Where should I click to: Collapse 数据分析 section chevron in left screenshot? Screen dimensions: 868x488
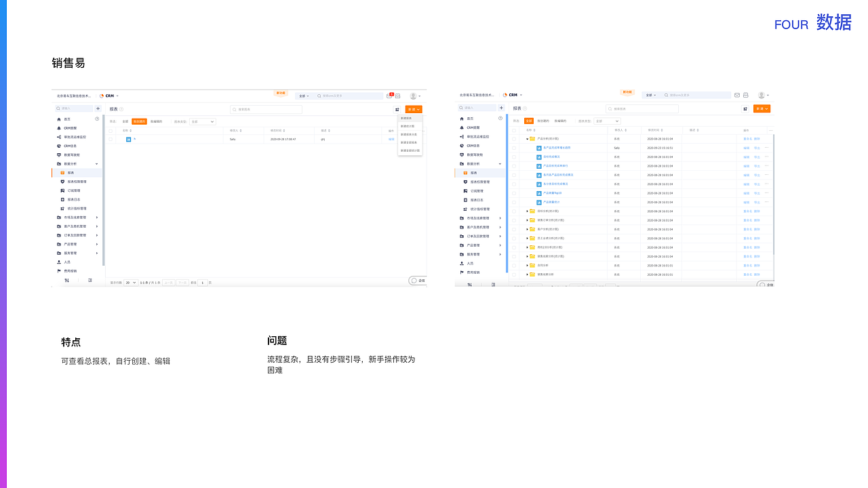96,164
